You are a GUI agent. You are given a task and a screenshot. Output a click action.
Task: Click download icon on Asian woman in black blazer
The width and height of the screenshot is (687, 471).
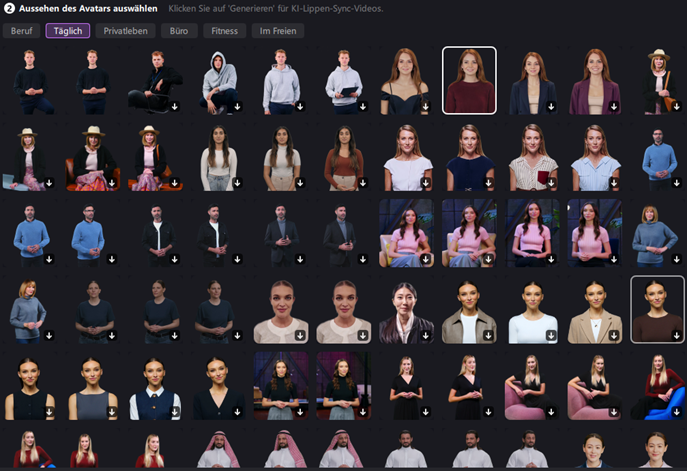pyautogui.click(x=424, y=336)
